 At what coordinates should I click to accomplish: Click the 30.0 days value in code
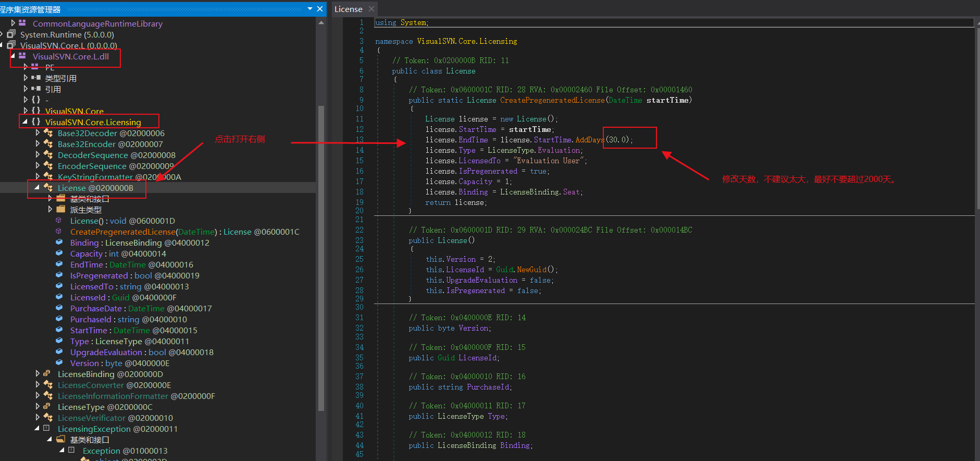pyautogui.click(x=618, y=140)
